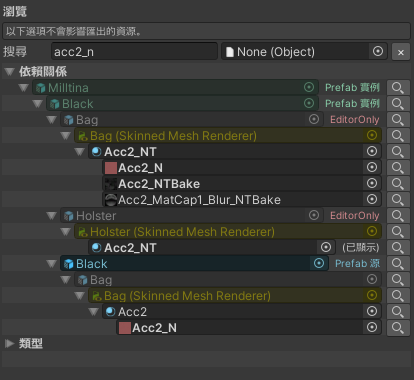Viewport: 414px width, 380px height.
Task: Click the None (Object) reference field
Action: click(304, 52)
